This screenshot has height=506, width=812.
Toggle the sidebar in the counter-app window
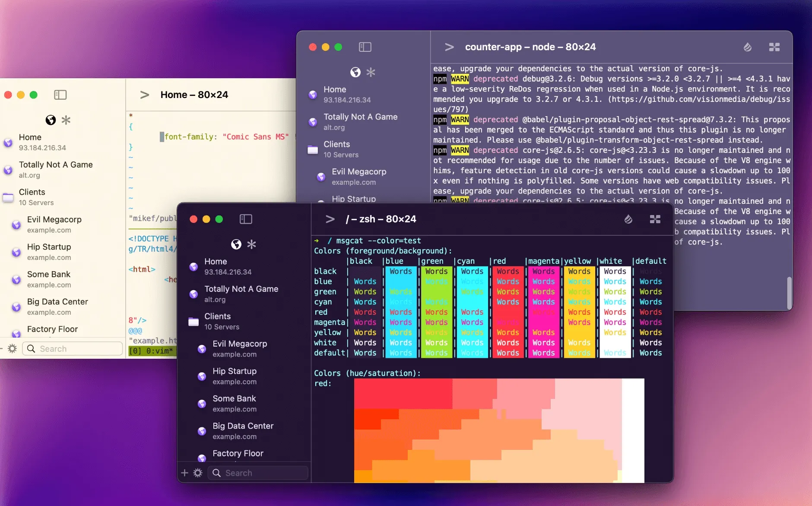coord(365,47)
